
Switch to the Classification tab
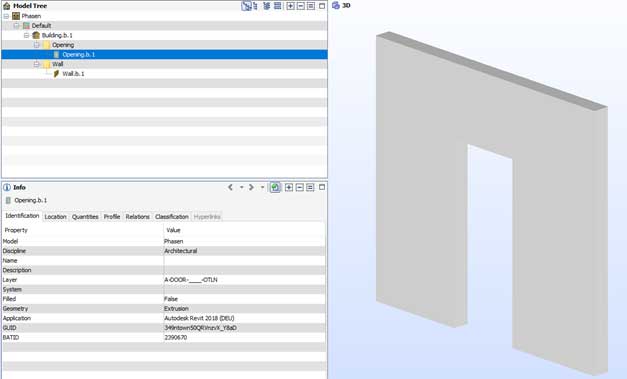click(x=172, y=217)
